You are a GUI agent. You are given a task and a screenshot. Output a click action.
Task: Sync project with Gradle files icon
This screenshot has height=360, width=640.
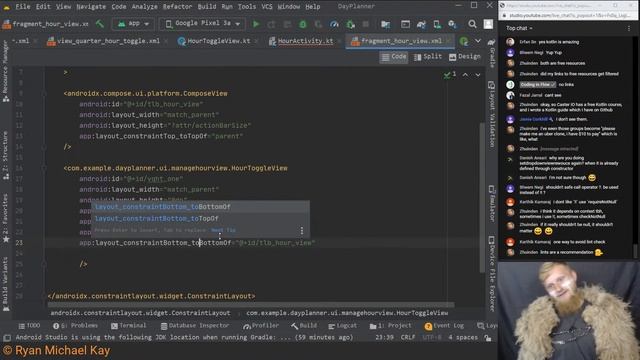pos(421,24)
